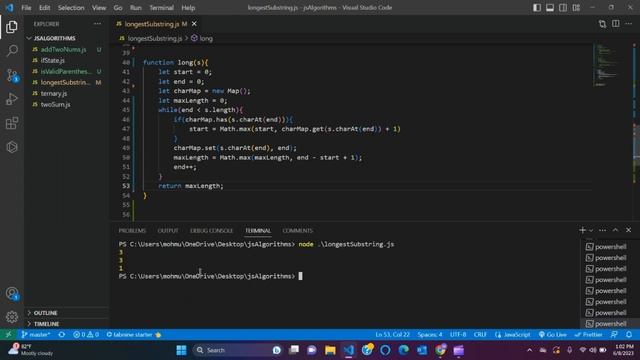Open twoSum.js in the explorer
The width and height of the screenshot is (640, 360).
56,104
